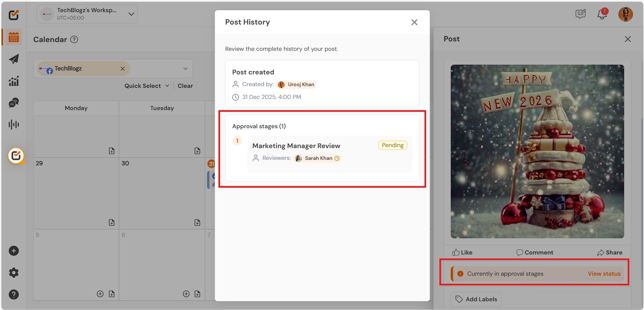The height and width of the screenshot is (310, 644).
Task: Expand the social account selector chevron
Action: [x=185, y=69]
